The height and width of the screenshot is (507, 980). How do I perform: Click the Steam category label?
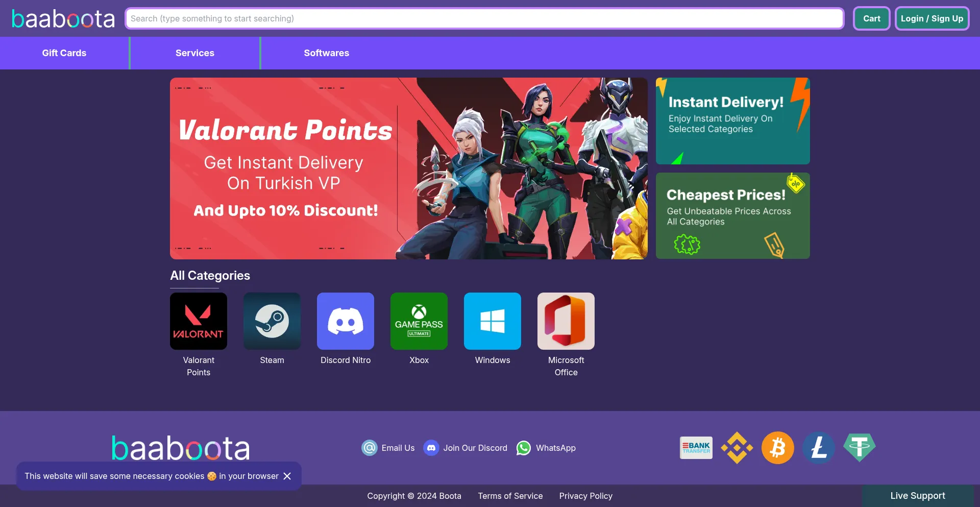272,360
